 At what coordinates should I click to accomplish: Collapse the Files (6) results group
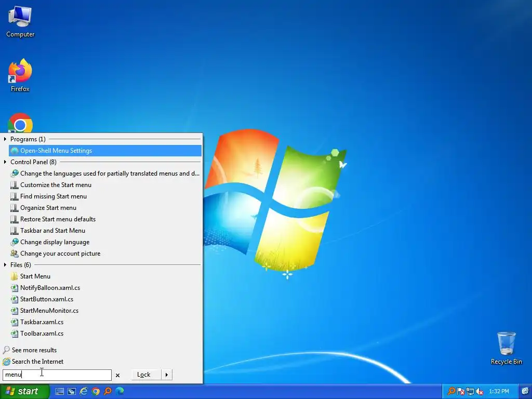(x=5, y=265)
